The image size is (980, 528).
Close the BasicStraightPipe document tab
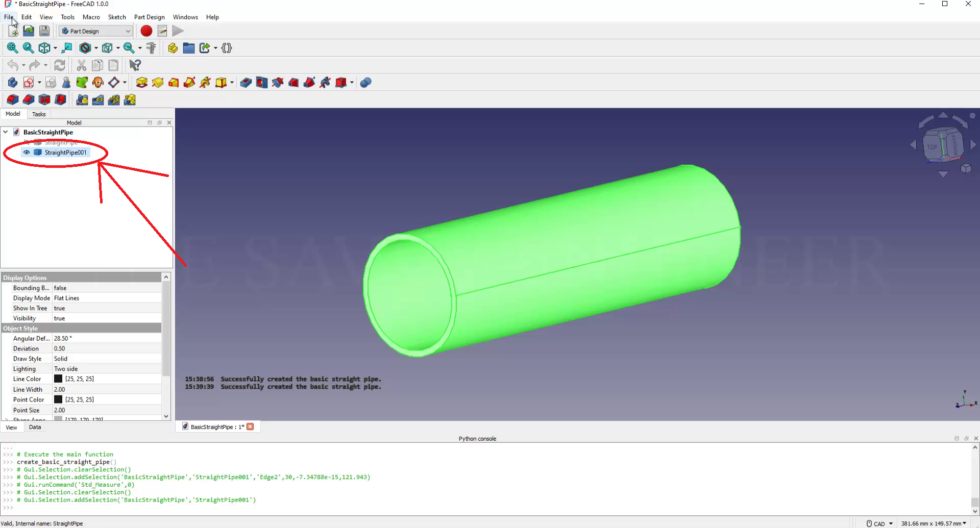[x=250, y=427]
